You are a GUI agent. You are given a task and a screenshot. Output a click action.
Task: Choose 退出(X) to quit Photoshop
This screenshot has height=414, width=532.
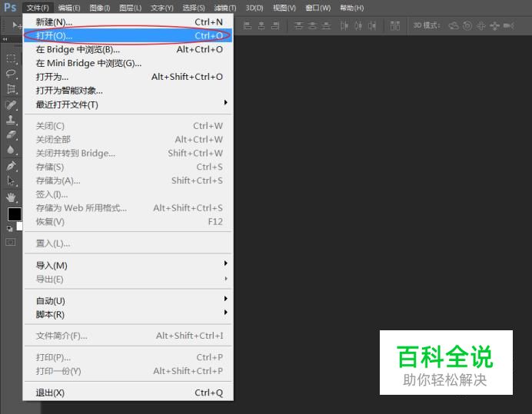128,392
